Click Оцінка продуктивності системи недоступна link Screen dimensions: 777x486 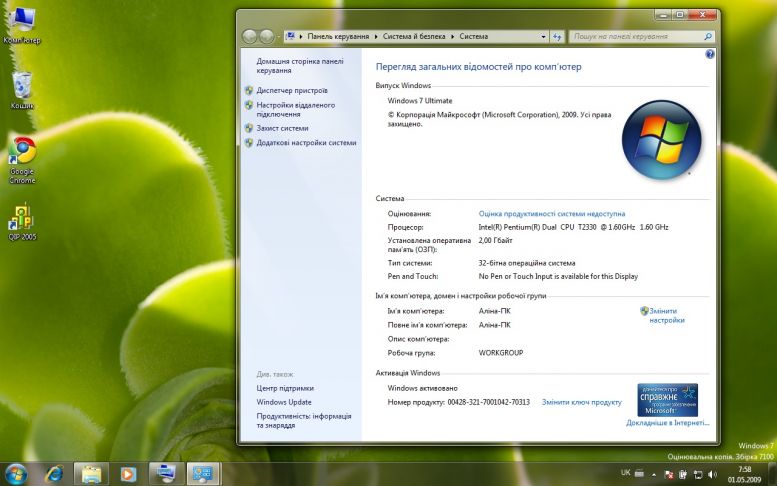point(552,214)
